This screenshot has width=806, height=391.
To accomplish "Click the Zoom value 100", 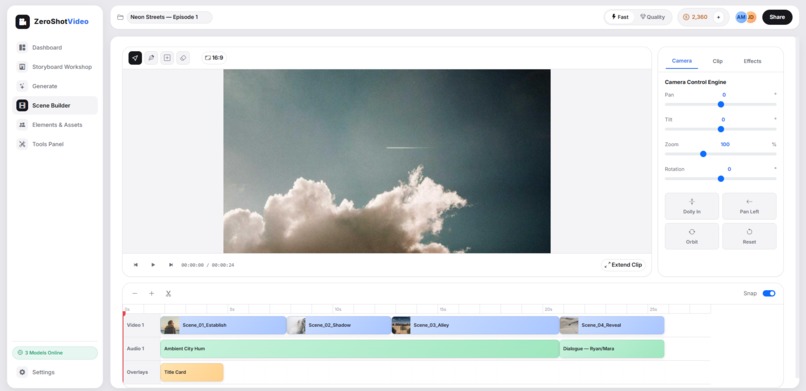I will (x=725, y=144).
